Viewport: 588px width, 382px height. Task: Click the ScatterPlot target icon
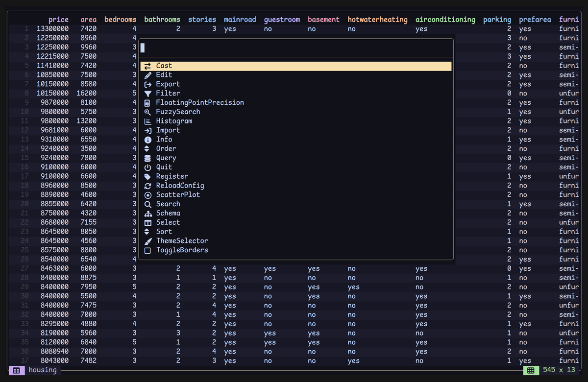point(147,195)
